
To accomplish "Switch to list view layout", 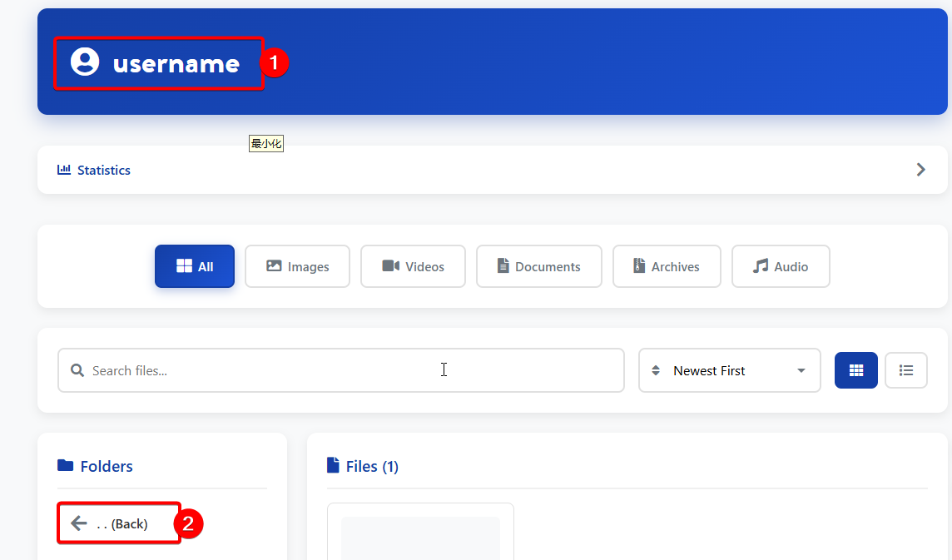I will tap(906, 370).
